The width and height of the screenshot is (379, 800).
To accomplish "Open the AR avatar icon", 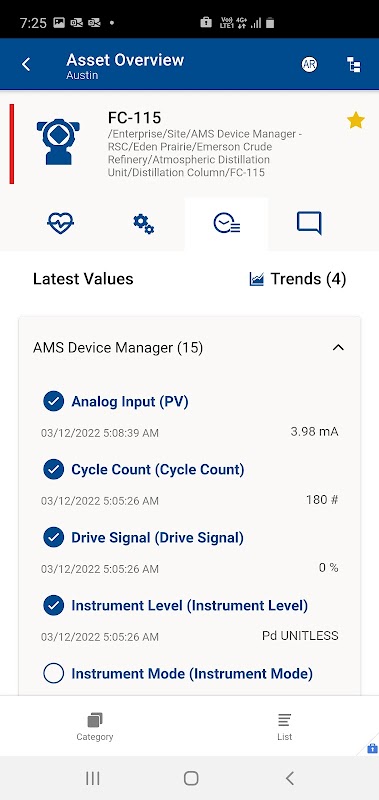I will coord(309,64).
